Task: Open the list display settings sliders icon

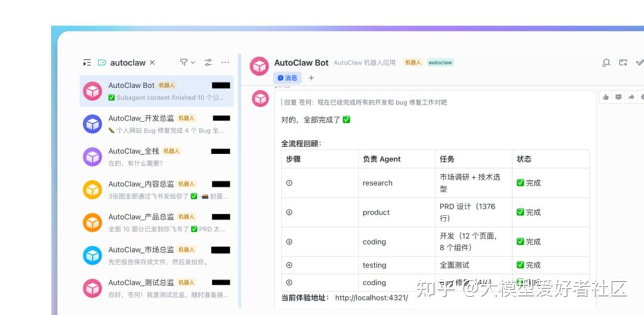Action: [208, 63]
